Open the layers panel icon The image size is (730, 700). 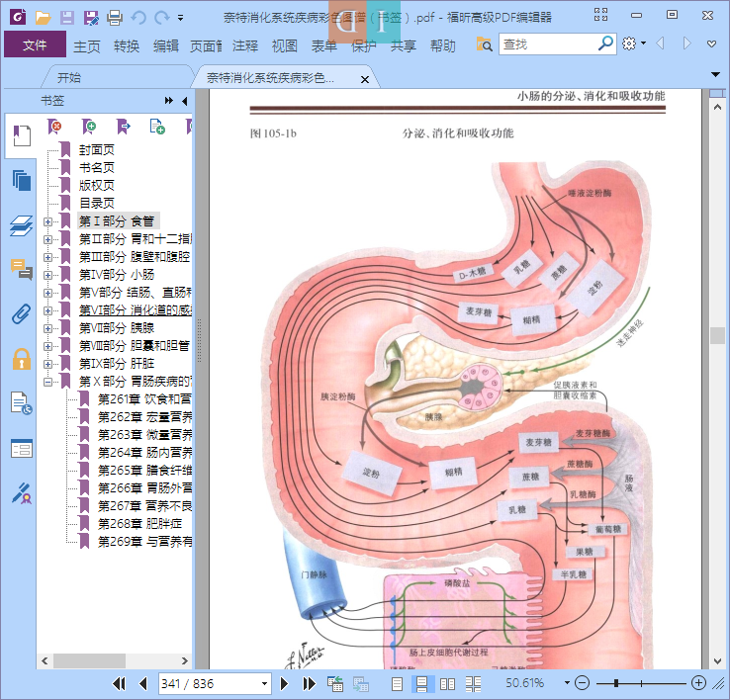tap(22, 225)
